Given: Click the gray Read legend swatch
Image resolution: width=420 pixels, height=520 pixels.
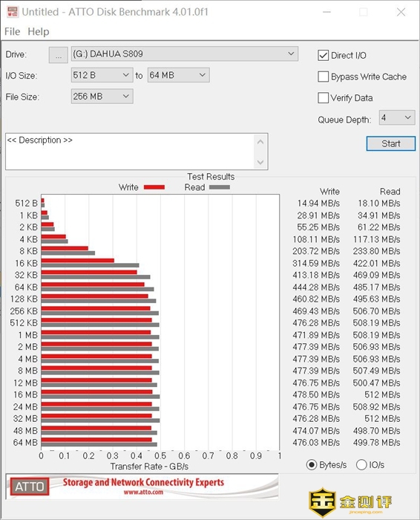Looking at the screenshot, I should (x=219, y=187).
